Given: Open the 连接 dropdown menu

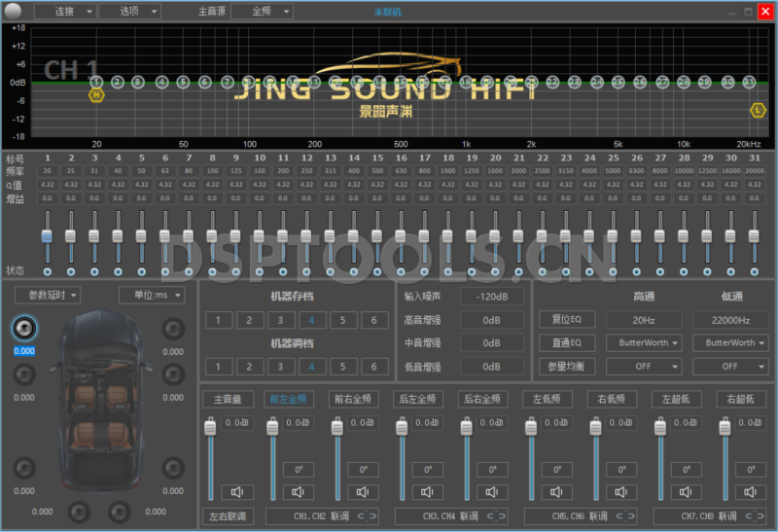Looking at the screenshot, I should tap(65, 11).
